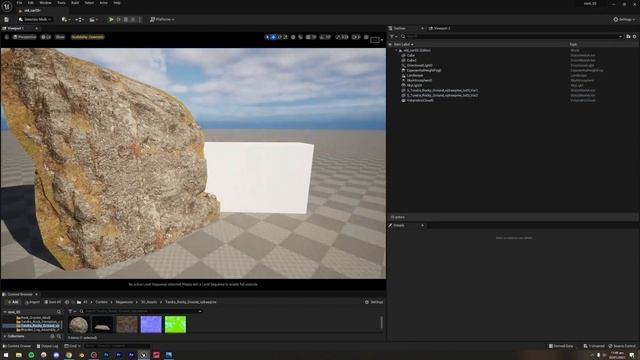The width and height of the screenshot is (640, 360).
Task: Click the Outliner search field
Action: click(x=512, y=36)
